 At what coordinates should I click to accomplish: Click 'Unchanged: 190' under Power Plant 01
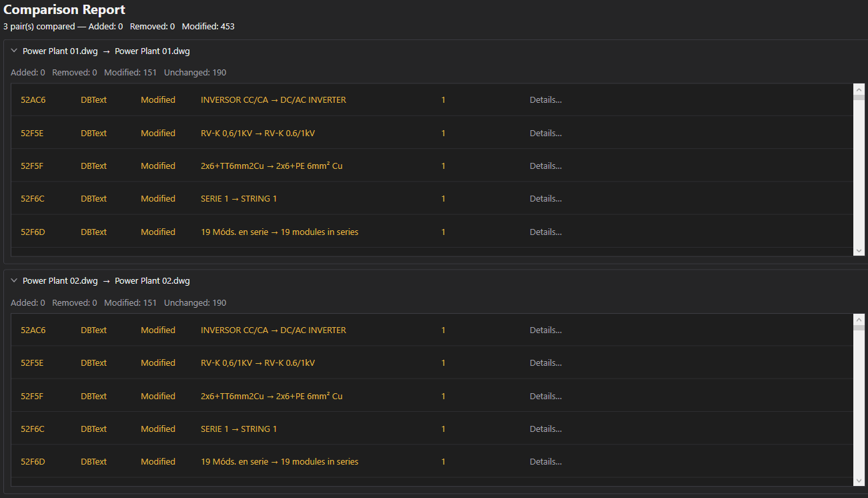[195, 72]
